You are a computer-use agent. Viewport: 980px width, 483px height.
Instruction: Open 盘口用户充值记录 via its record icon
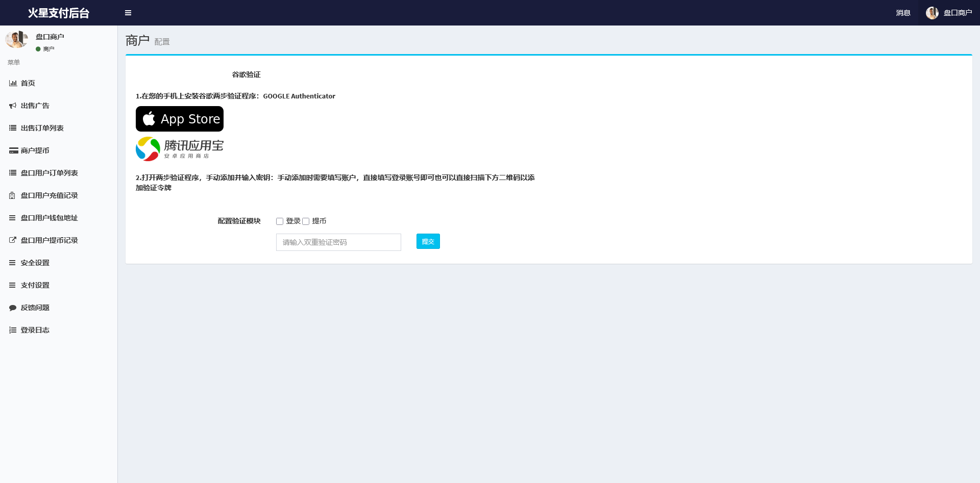click(x=13, y=195)
